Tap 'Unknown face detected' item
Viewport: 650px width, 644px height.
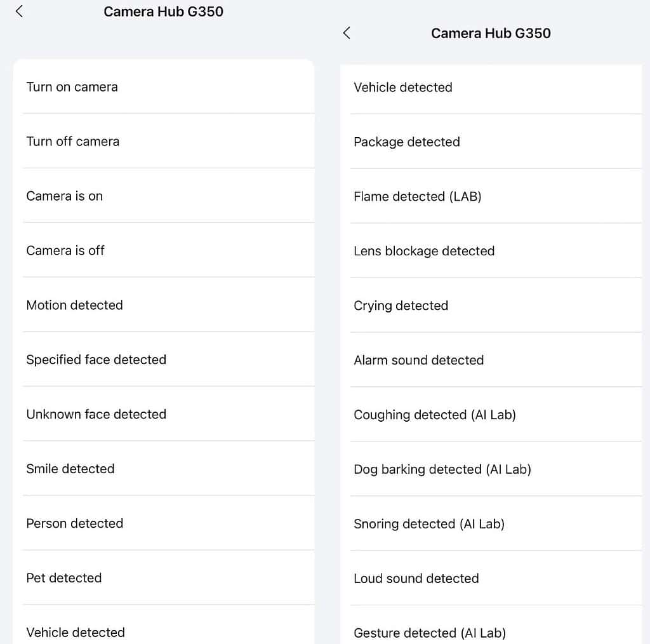[96, 414]
